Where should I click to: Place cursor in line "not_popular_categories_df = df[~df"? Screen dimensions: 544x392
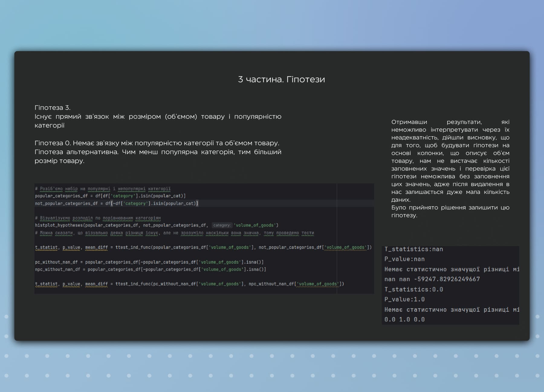point(117,204)
